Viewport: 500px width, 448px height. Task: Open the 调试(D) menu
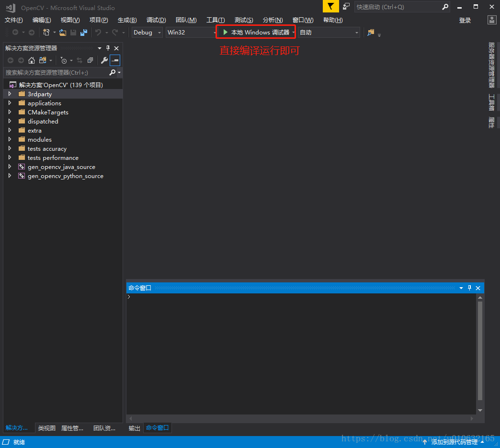[x=156, y=20]
